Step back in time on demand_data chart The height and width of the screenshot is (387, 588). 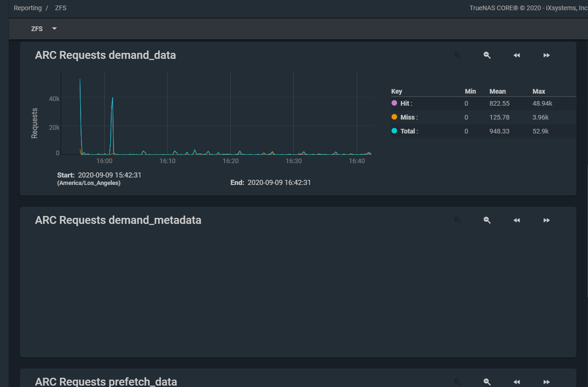517,55
